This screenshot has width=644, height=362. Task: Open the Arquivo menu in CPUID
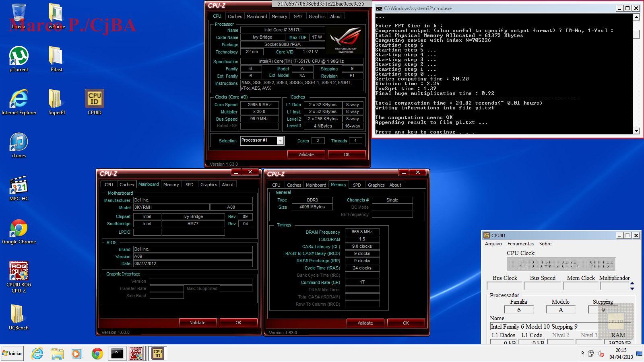pos(493,244)
